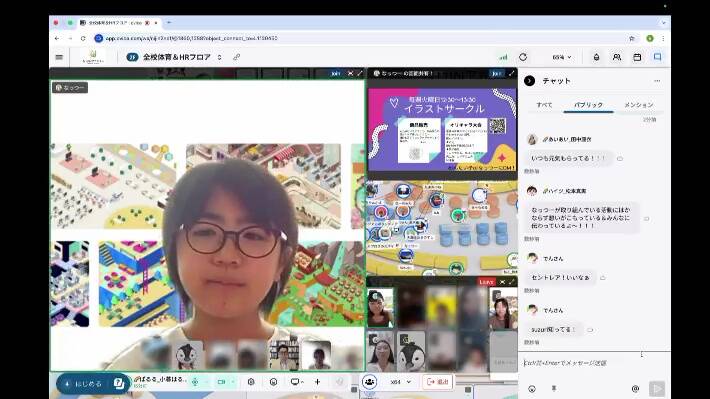Select the bookshelf participant thumbnail below the main video
This screenshot has width=710, height=399.
pos(284,354)
